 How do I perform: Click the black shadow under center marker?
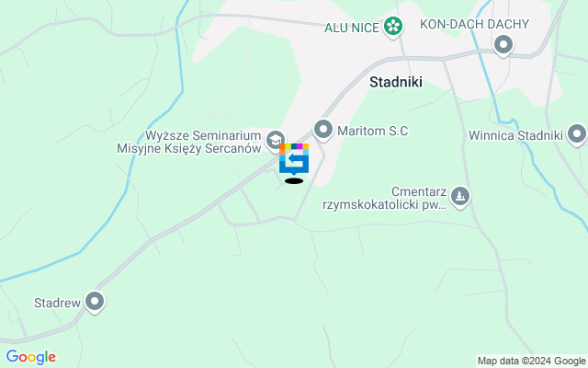(294, 181)
